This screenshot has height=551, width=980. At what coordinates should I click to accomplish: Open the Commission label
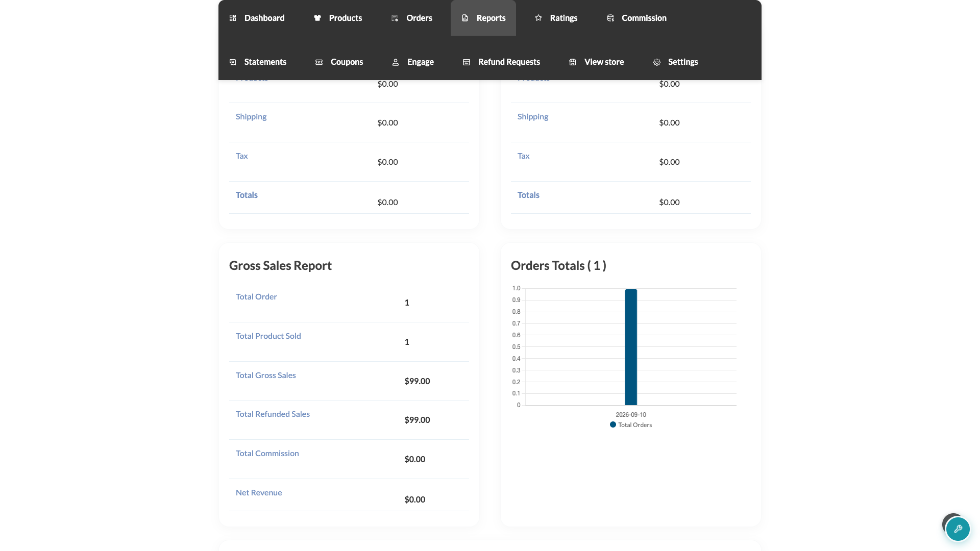coord(644,18)
